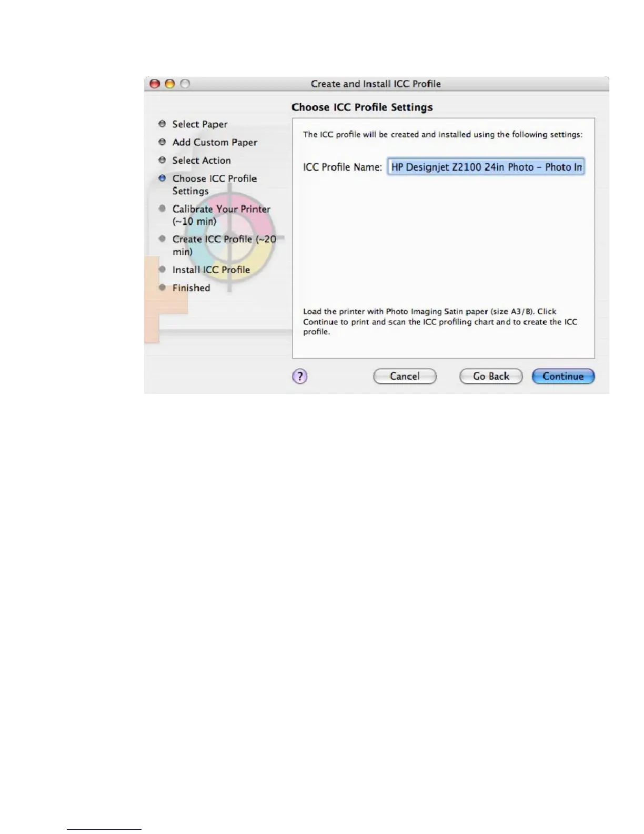Minimize the window with the yellow button
The height and width of the screenshot is (834, 644).
pos(170,84)
